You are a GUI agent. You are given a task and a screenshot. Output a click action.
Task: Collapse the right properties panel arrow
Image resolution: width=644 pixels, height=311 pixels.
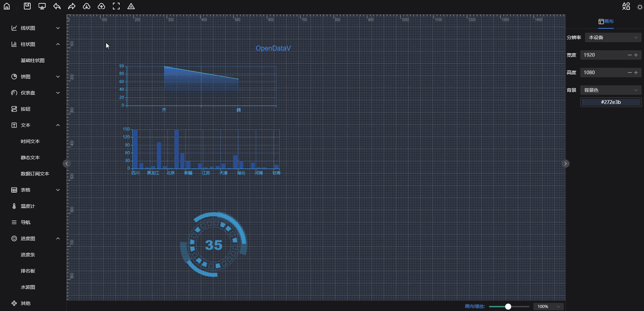[565, 164]
